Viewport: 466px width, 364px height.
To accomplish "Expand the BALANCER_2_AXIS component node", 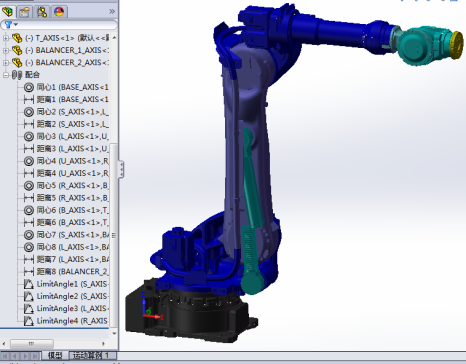I will (6, 63).
